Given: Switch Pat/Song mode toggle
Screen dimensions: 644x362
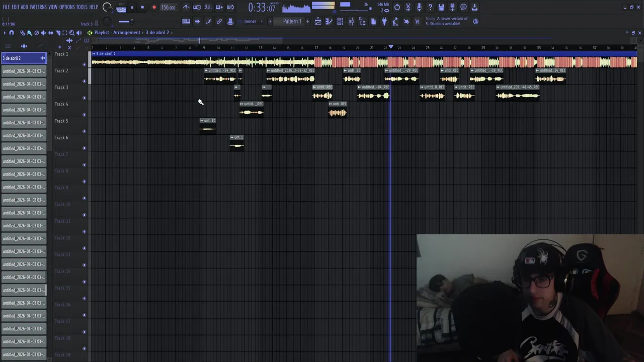Looking at the screenshot, I should tap(121, 8).
